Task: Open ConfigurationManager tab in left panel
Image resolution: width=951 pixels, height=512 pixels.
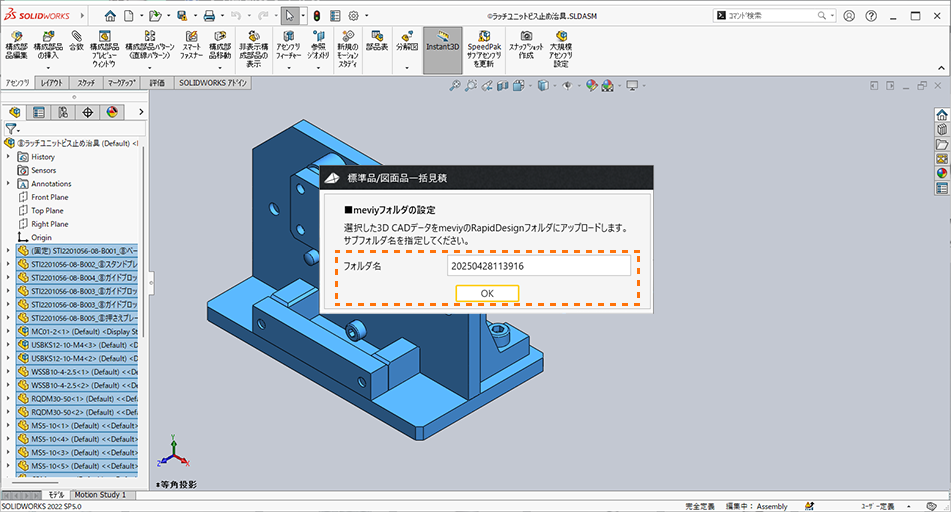Action: tap(63, 112)
